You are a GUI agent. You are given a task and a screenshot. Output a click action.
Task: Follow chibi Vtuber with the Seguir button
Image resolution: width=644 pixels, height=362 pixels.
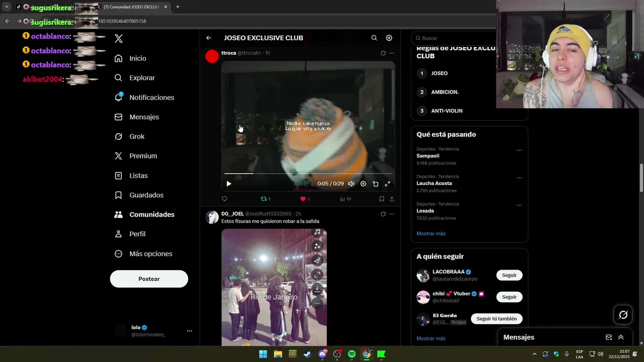[x=509, y=297]
